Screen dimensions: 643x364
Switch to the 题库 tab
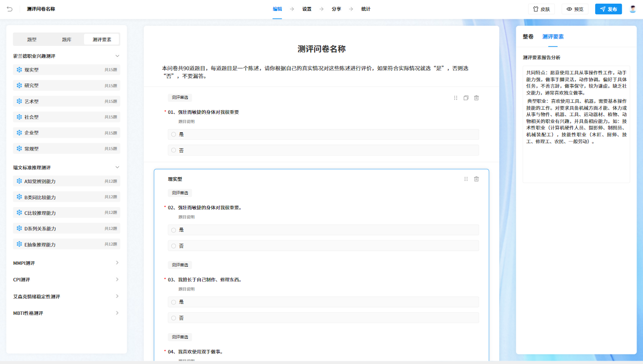pyautogui.click(x=66, y=39)
